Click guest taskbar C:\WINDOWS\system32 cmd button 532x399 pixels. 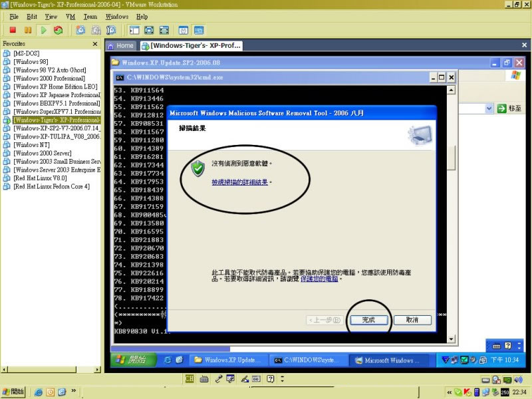tap(308, 360)
